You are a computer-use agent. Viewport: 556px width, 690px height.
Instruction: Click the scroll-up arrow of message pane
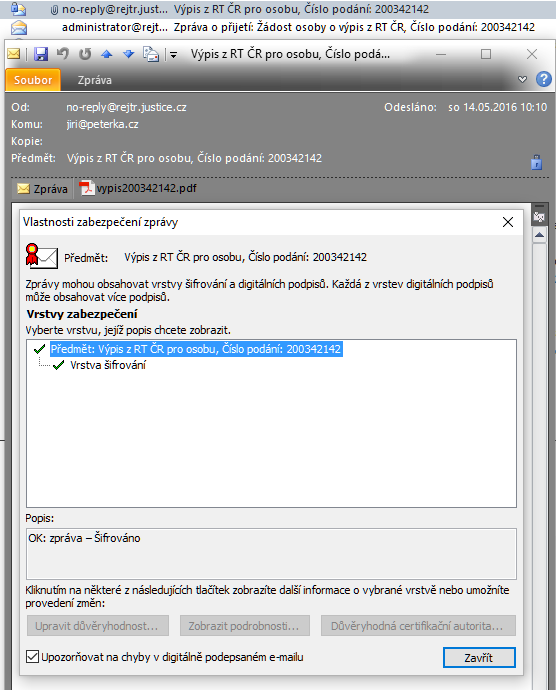(539, 235)
